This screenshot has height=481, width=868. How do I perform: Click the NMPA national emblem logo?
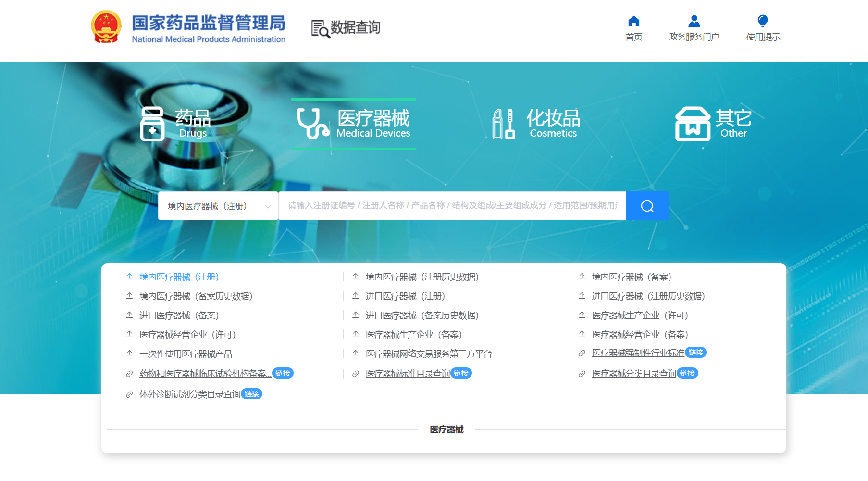click(x=106, y=27)
